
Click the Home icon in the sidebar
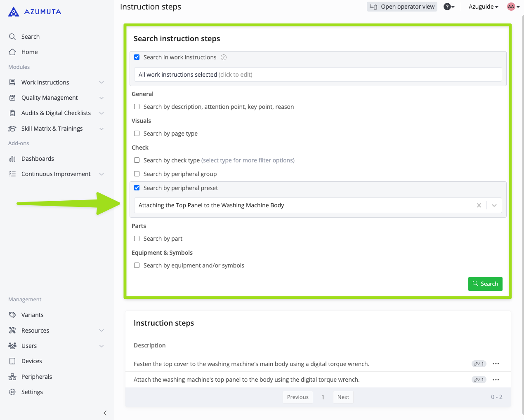coord(12,52)
